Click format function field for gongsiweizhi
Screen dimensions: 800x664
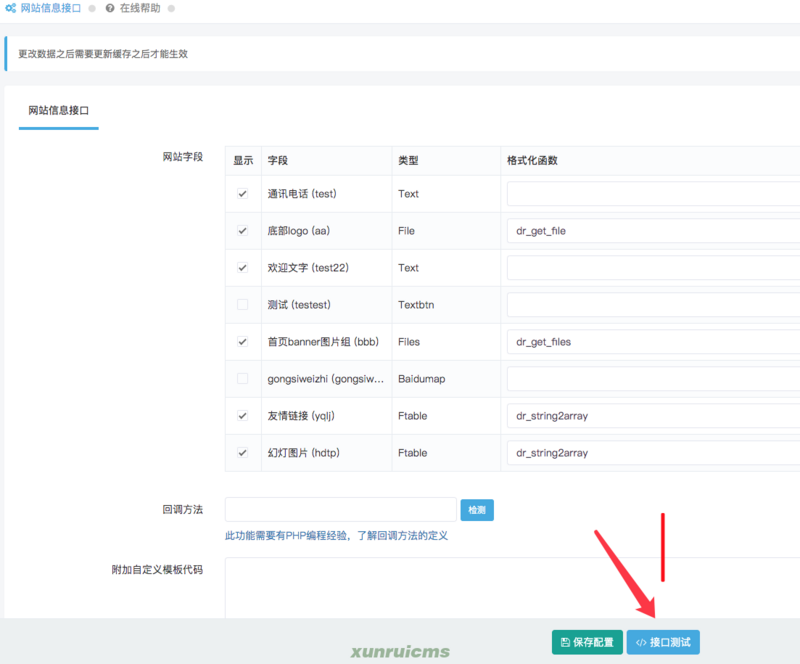pyautogui.click(x=654, y=379)
